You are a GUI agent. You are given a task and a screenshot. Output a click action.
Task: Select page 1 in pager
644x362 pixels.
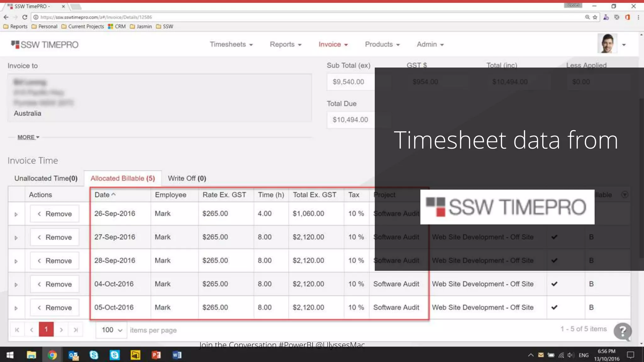pyautogui.click(x=46, y=329)
